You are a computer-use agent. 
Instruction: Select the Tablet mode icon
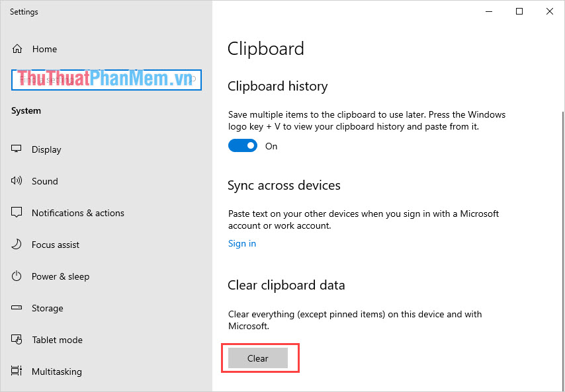[16, 340]
